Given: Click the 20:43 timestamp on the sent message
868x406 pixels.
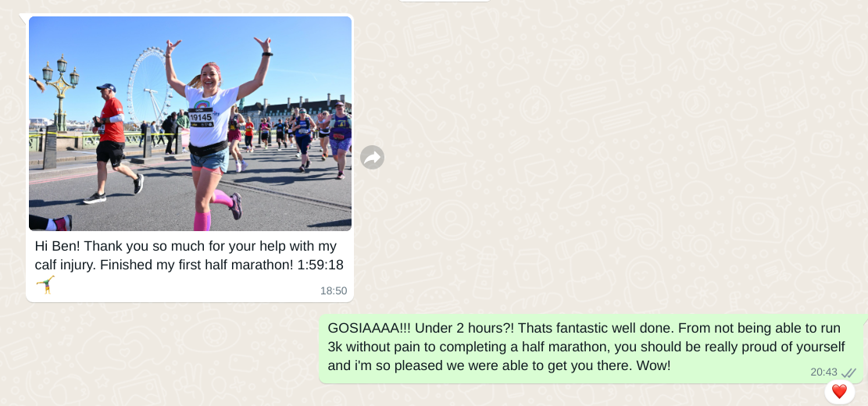Looking at the screenshot, I should [823, 372].
